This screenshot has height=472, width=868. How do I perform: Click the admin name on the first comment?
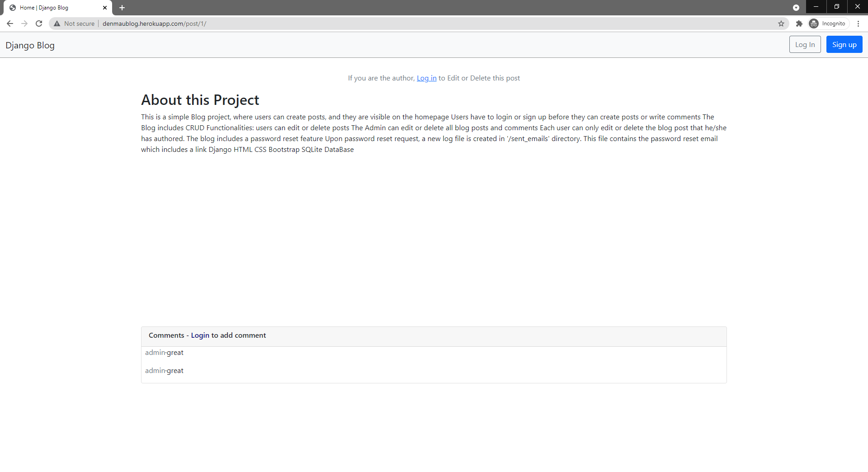pos(155,352)
